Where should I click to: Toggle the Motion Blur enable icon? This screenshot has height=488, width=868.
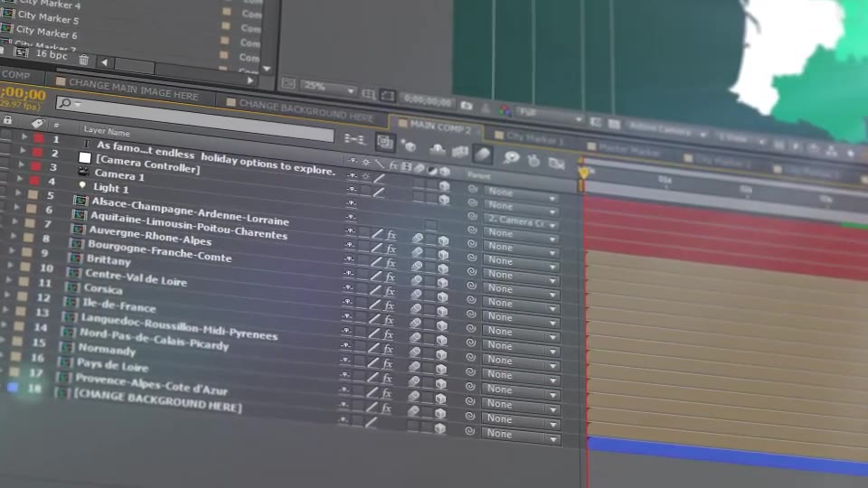(x=483, y=155)
